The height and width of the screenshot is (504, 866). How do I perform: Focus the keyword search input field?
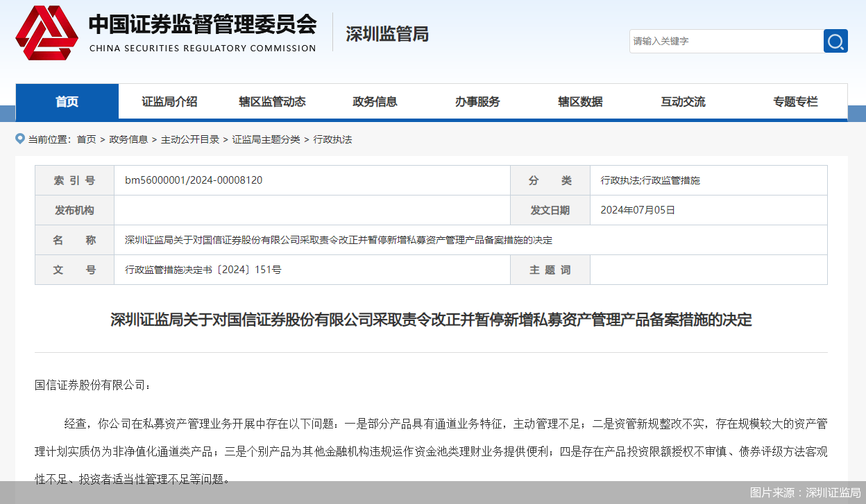pos(727,41)
